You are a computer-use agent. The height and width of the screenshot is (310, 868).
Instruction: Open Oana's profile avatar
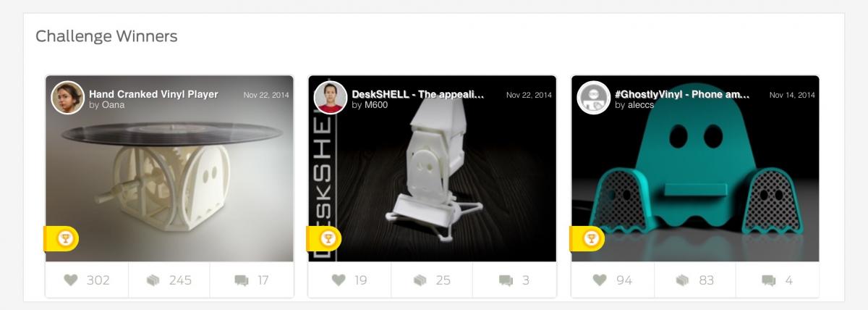[67, 97]
